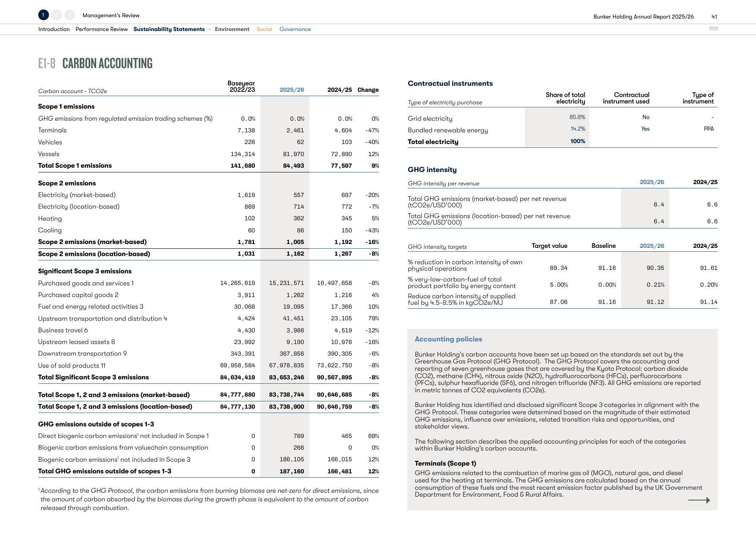This screenshot has width=756, height=535.
Task: Select Total Significant Scope 3 emissions label
Action: [94, 377]
